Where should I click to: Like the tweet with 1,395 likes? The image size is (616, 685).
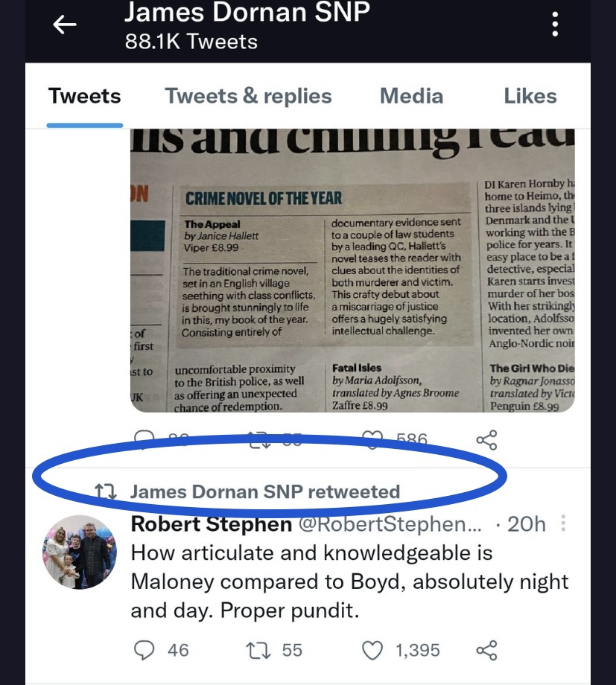[x=372, y=650]
